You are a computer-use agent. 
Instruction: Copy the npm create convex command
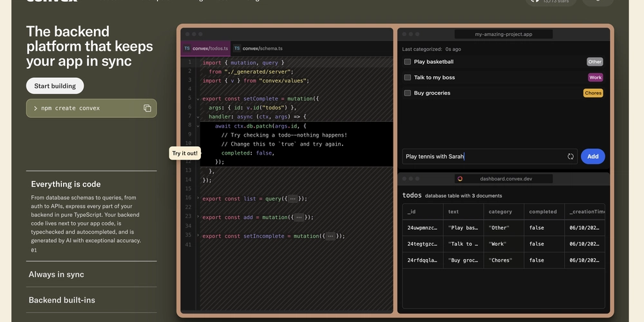[147, 108]
